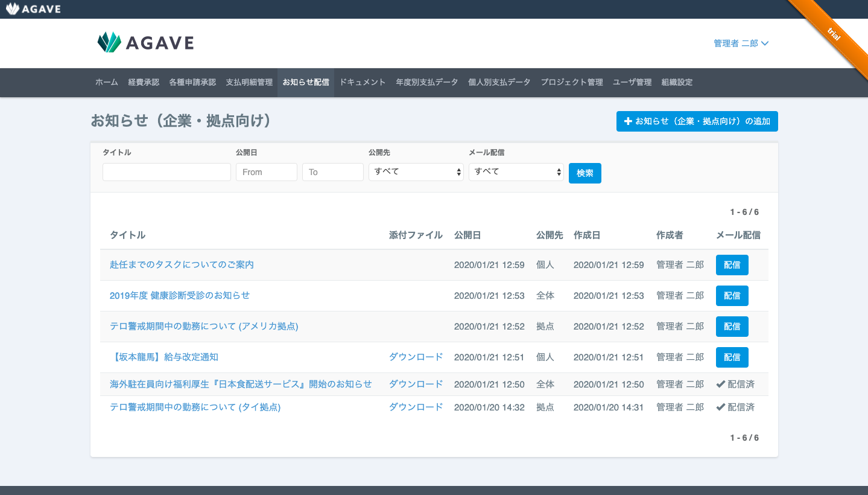Open プロジェクト管理 menu item
868x495 pixels.
pyautogui.click(x=572, y=82)
